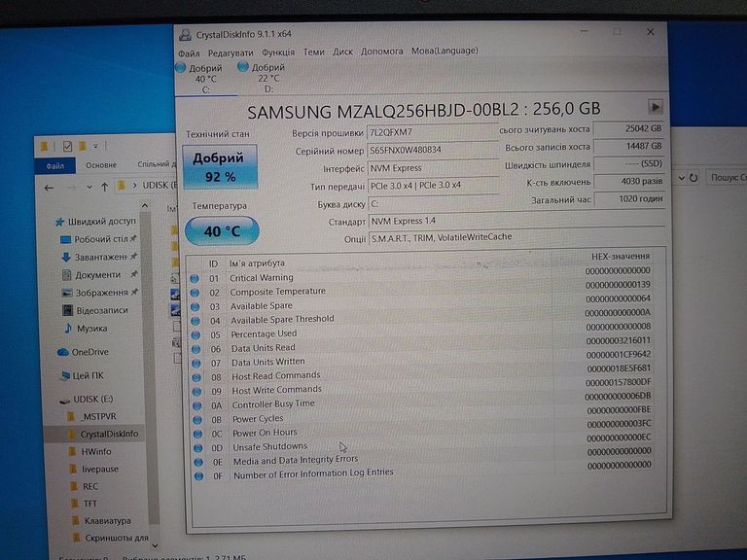Open the Файл menu in CrystalDiskInfo

coord(189,52)
